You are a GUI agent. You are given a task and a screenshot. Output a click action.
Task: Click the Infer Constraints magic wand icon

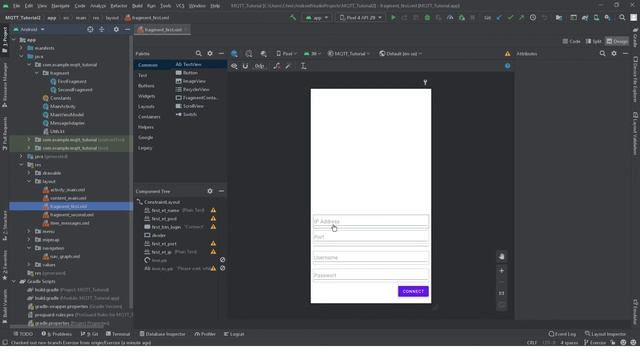point(289,66)
